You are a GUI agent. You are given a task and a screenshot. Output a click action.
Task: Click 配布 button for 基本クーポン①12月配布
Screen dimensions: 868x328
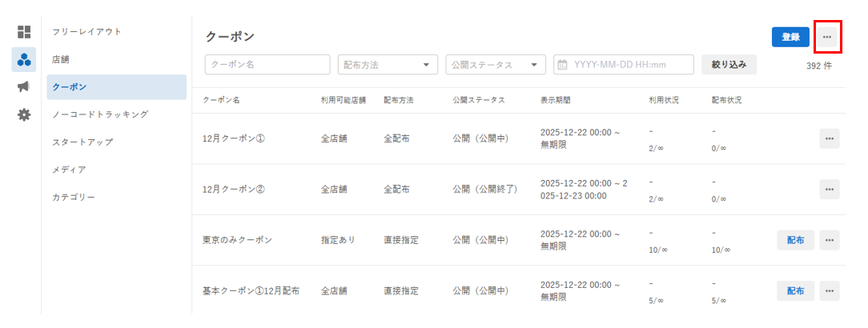tap(795, 290)
